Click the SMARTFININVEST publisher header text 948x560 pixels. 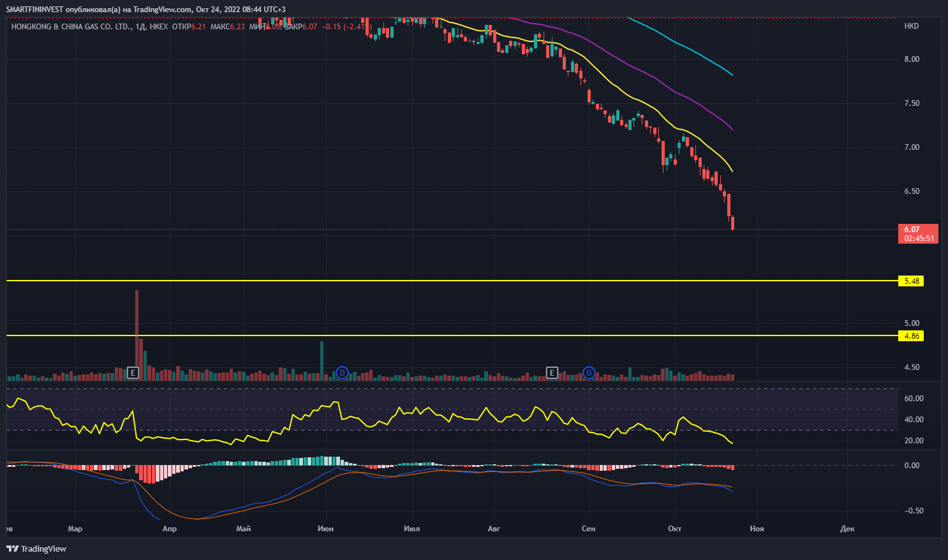click(145, 10)
